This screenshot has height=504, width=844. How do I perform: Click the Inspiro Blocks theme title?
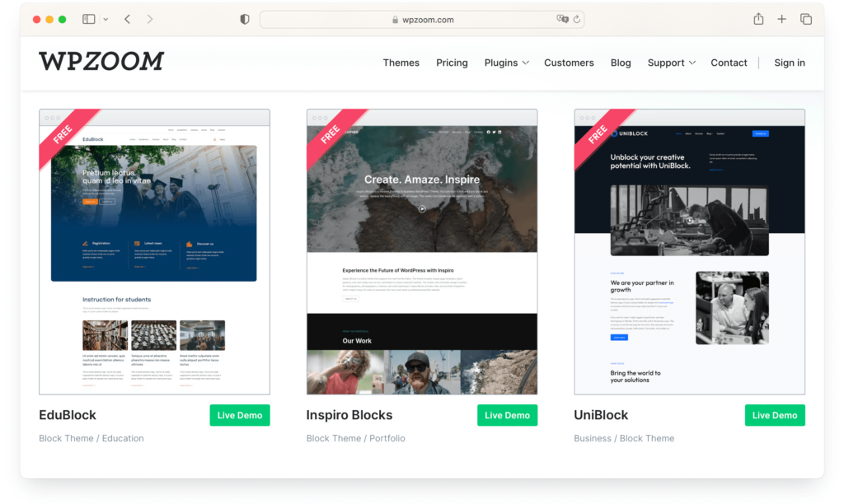(349, 415)
